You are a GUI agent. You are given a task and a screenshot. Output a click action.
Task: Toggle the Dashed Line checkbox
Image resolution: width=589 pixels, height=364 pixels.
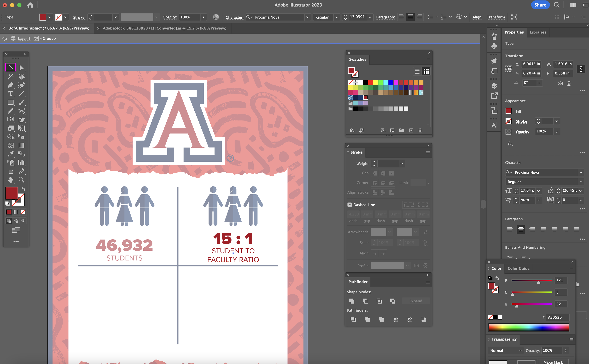349,205
